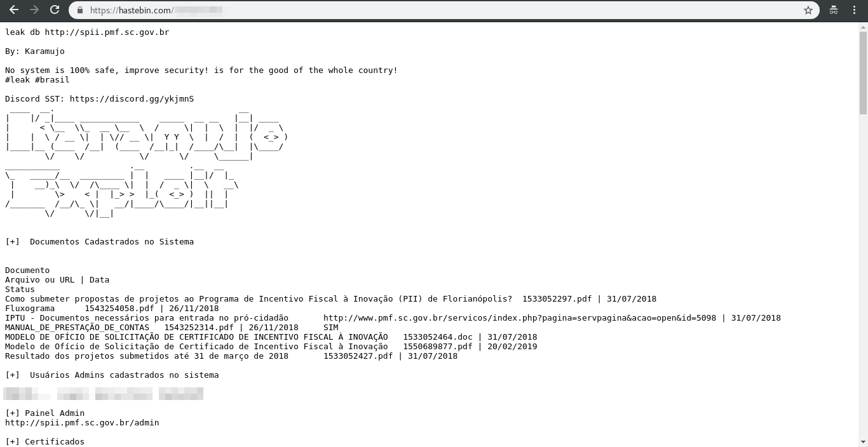Screen dimensions: 868x447
Task: Click the 'leak db' first line URL
Action: 107,32
